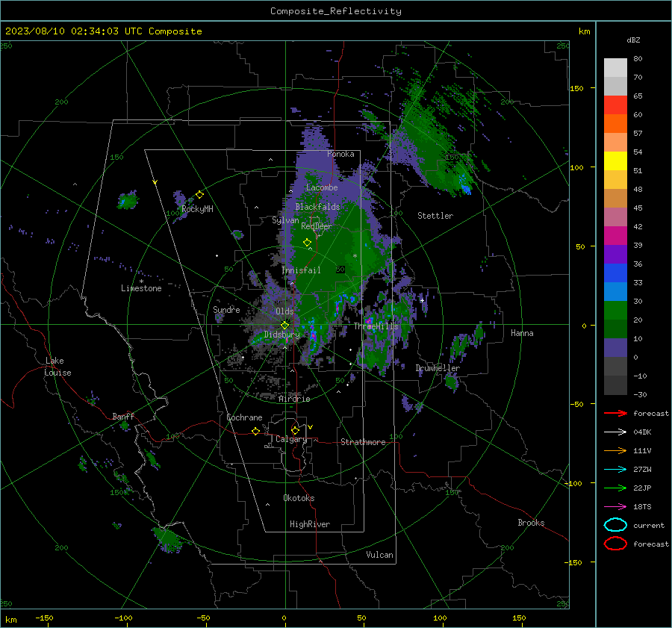This screenshot has height=628, width=672.
Task: Click the Cochrane town label
Action: pos(244,417)
